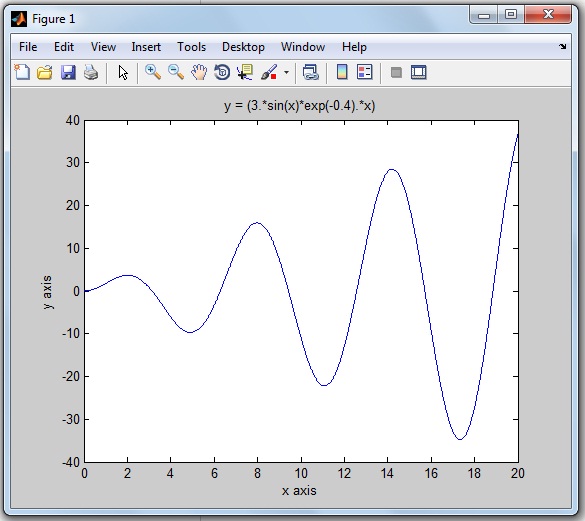
Task: Select the Data Cursor tool
Action: pyautogui.click(x=245, y=72)
